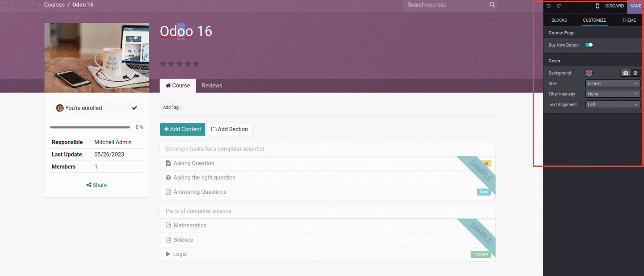Select the Customize tab
Viewport: 644px width, 276px height.
(594, 20)
